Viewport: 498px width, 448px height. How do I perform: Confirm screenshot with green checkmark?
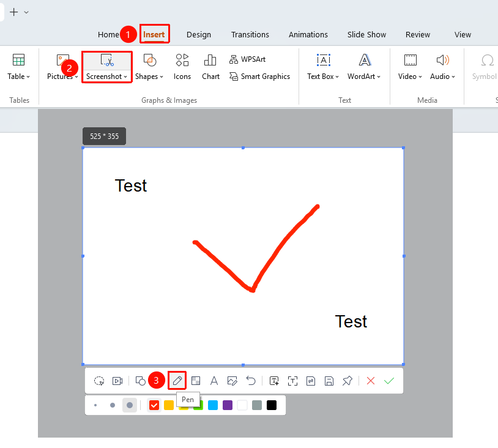coord(389,381)
